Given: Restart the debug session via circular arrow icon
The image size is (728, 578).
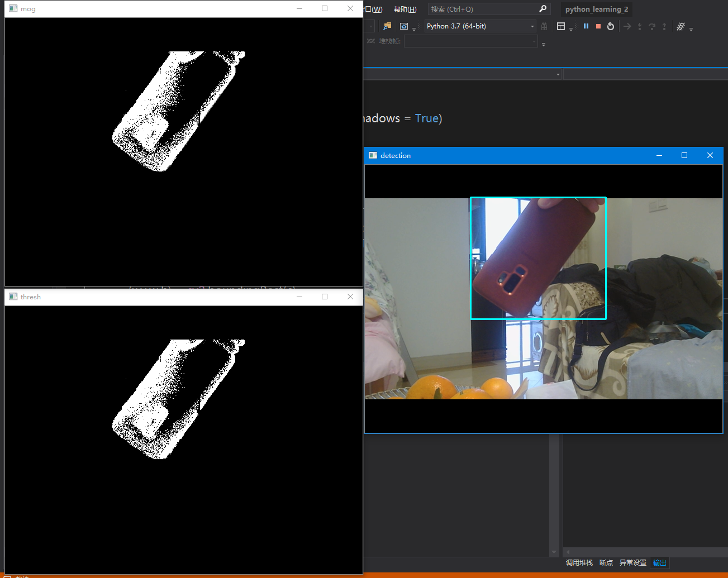Looking at the screenshot, I should pos(611,26).
